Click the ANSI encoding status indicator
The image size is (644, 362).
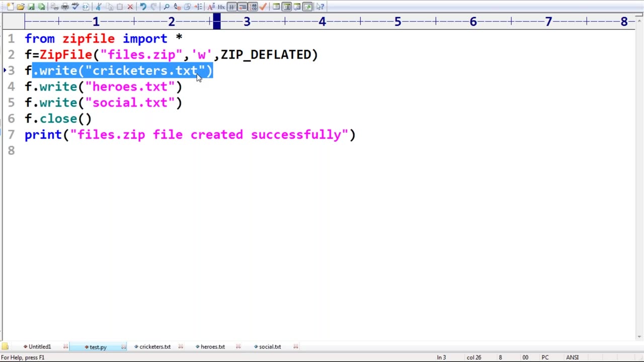point(573,357)
